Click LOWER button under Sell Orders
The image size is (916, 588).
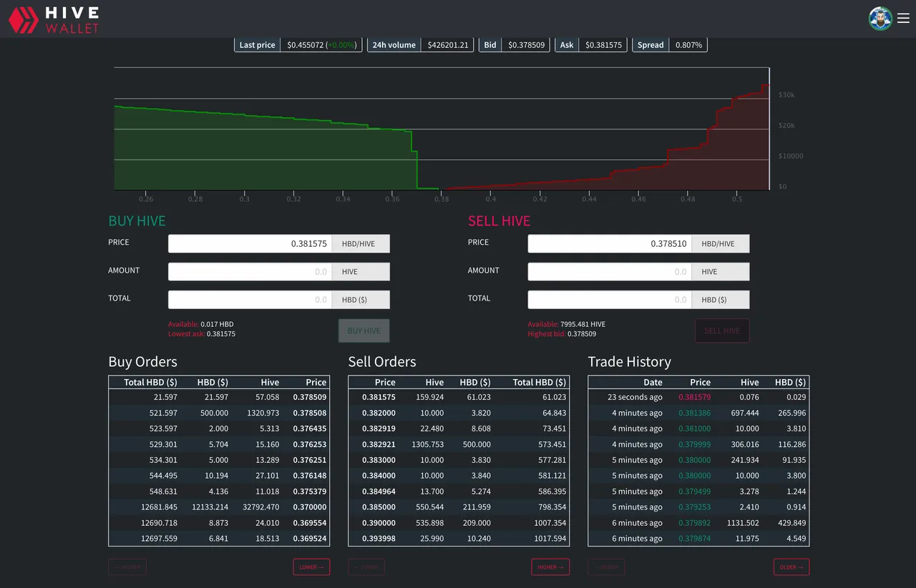[366, 567]
